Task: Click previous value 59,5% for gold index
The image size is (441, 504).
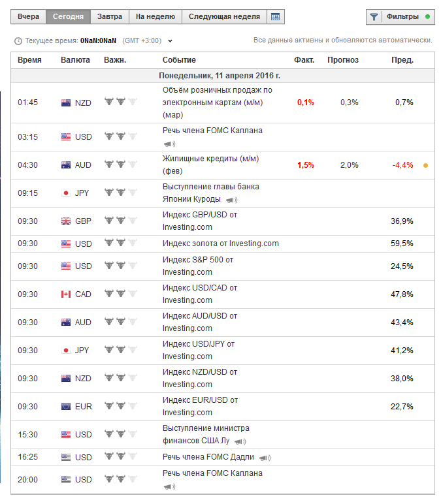Action: click(x=402, y=244)
